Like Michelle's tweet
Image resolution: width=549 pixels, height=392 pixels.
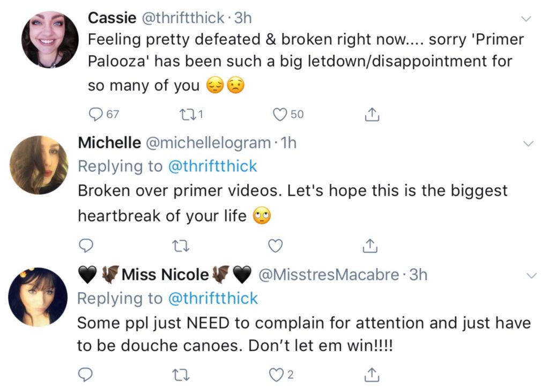275,246
